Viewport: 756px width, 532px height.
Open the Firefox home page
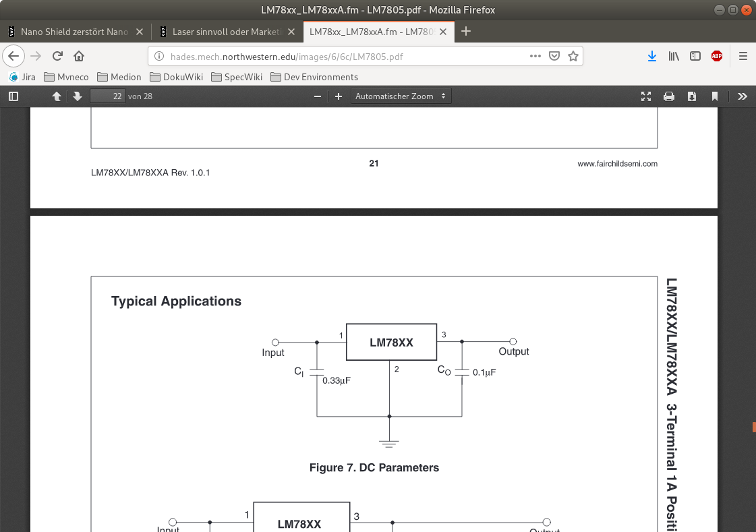(x=79, y=57)
